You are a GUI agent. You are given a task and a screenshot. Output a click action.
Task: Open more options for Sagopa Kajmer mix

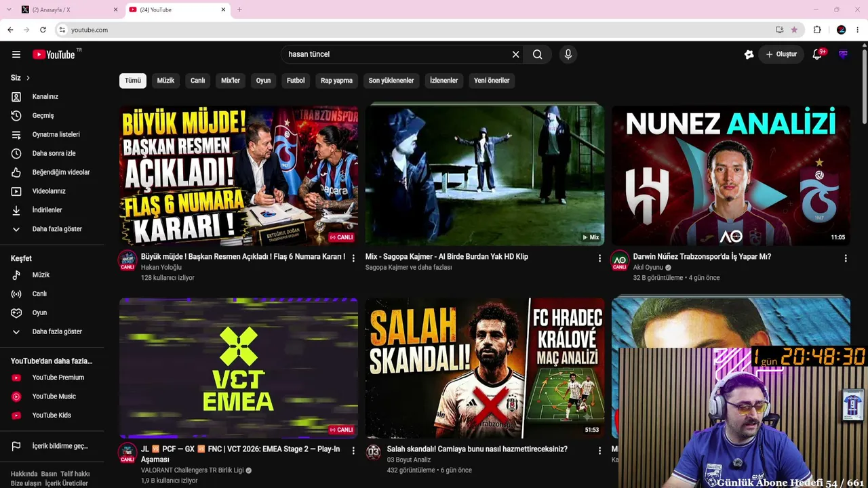599,258
